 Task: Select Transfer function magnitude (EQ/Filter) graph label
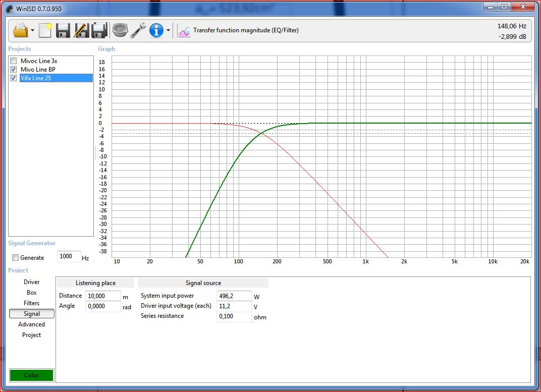click(x=246, y=30)
